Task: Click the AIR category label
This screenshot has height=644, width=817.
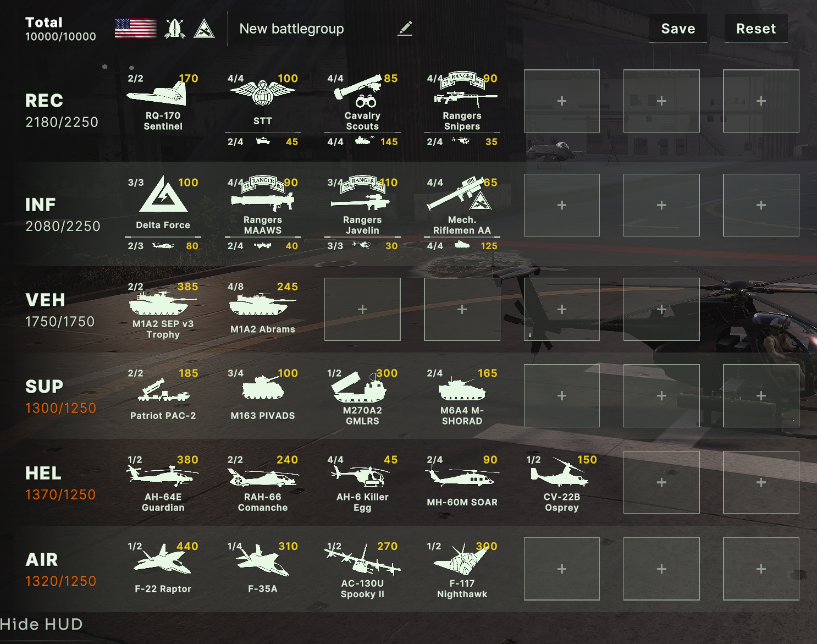Action: point(41,559)
